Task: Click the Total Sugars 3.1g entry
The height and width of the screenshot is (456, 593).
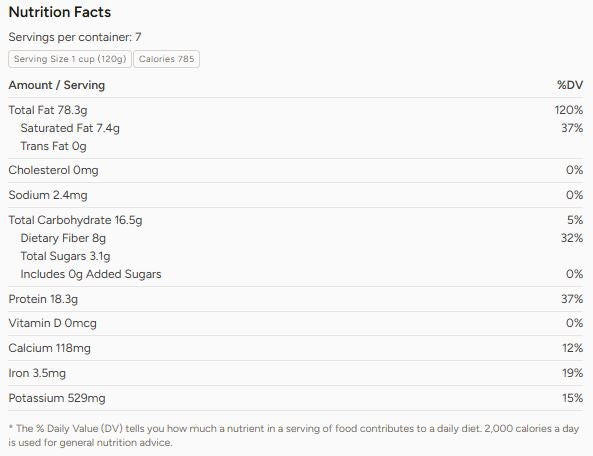Action: coord(65,256)
